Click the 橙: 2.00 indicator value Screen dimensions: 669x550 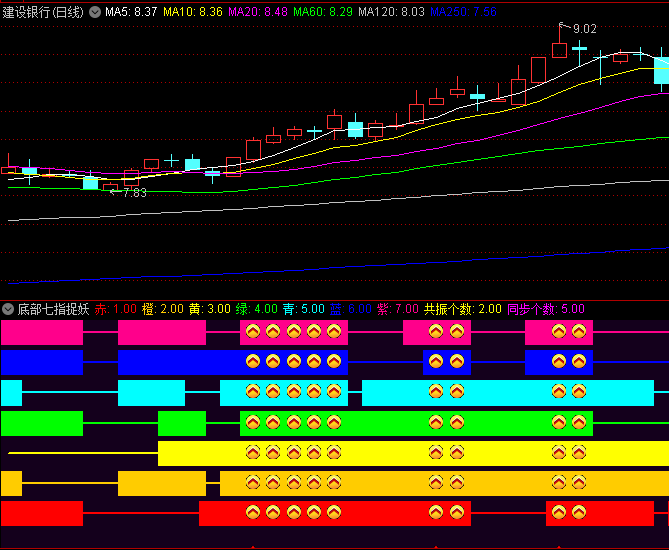pos(163,309)
